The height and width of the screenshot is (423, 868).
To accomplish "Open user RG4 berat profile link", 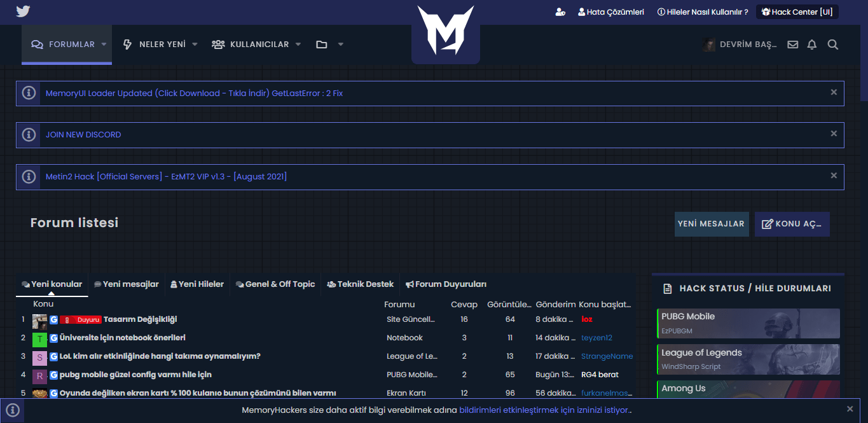I will pyautogui.click(x=600, y=375).
